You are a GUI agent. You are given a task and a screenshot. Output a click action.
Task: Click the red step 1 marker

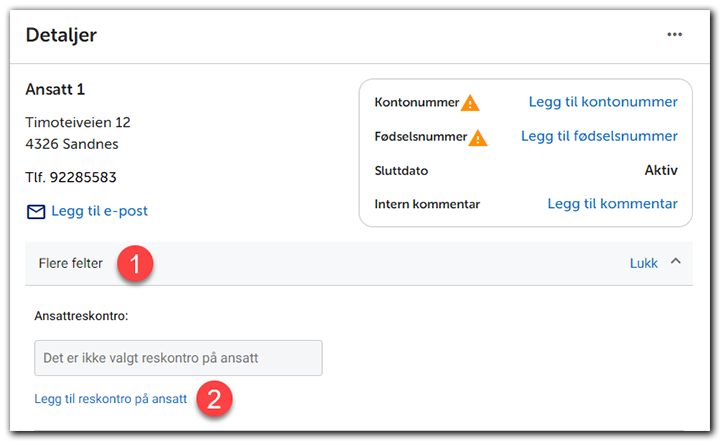point(135,265)
